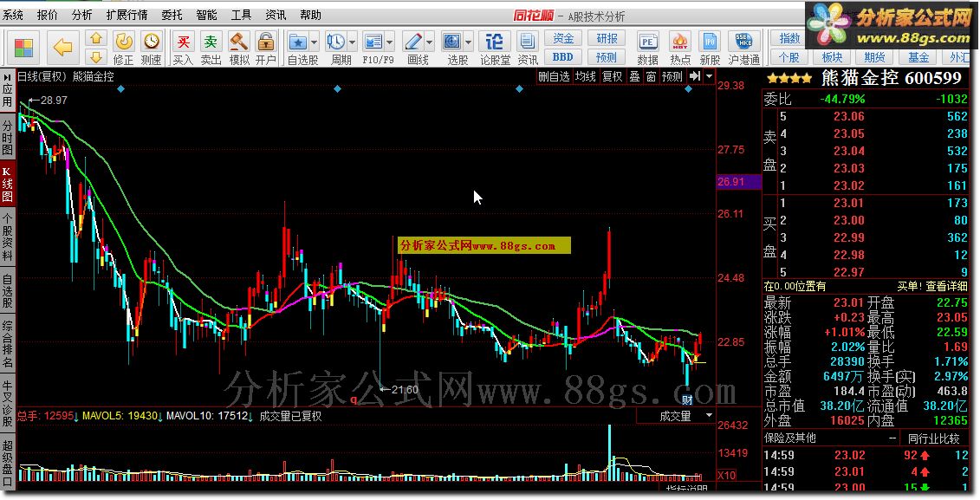This screenshot has width=980, height=500.
Task: Click the 26.91 price marker on axis
Action: [738, 181]
